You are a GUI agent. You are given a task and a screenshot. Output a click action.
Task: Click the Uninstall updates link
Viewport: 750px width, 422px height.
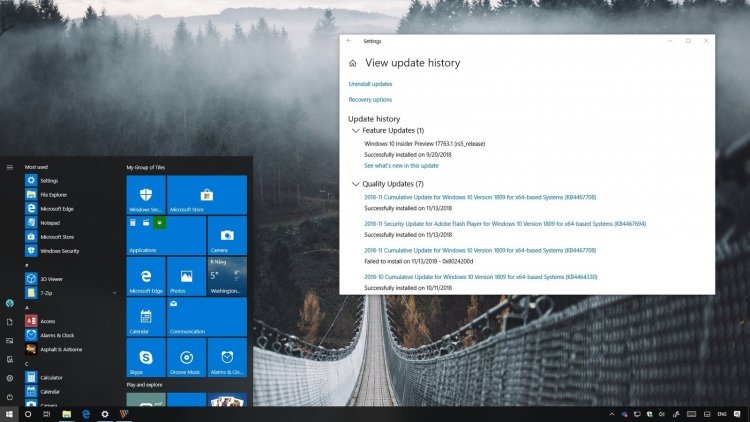click(370, 84)
